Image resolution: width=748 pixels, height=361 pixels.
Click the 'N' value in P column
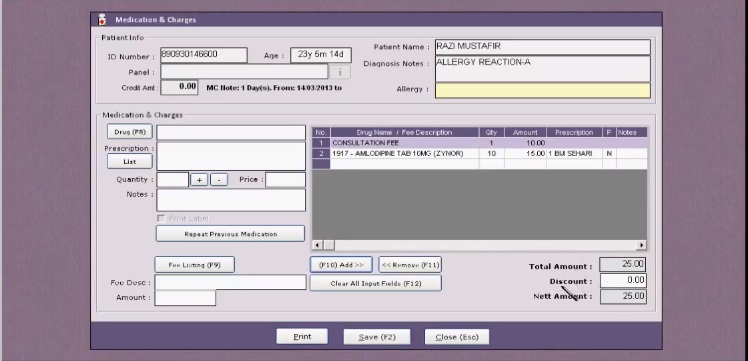(x=609, y=154)
